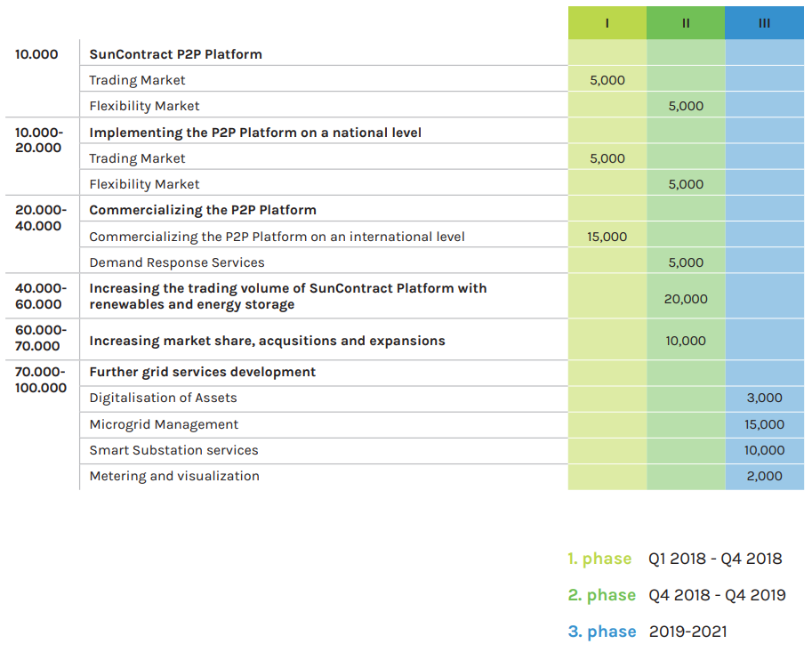The image size is (812, 652).
Task: Click 'Further grid services development' heading
Action: point(203,372)
